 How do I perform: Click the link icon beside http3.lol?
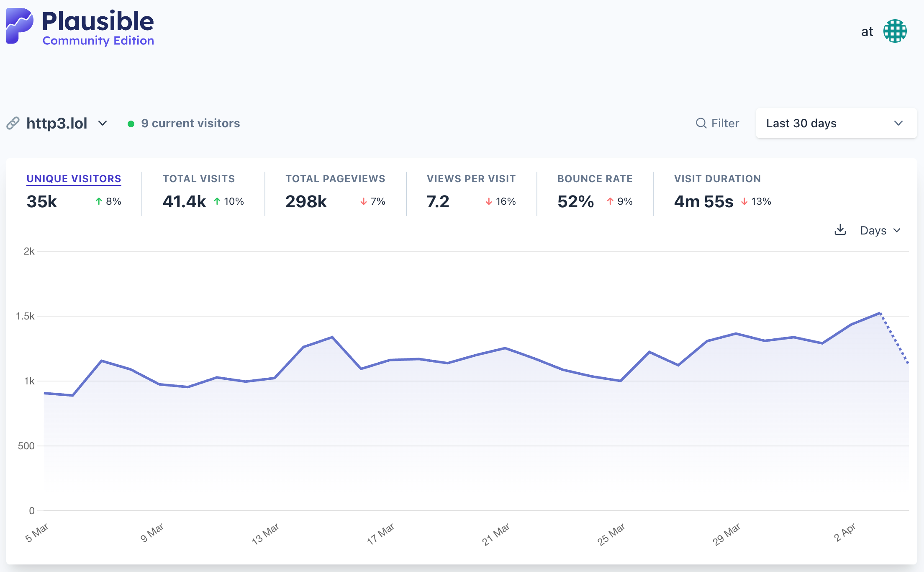point(13,123)
